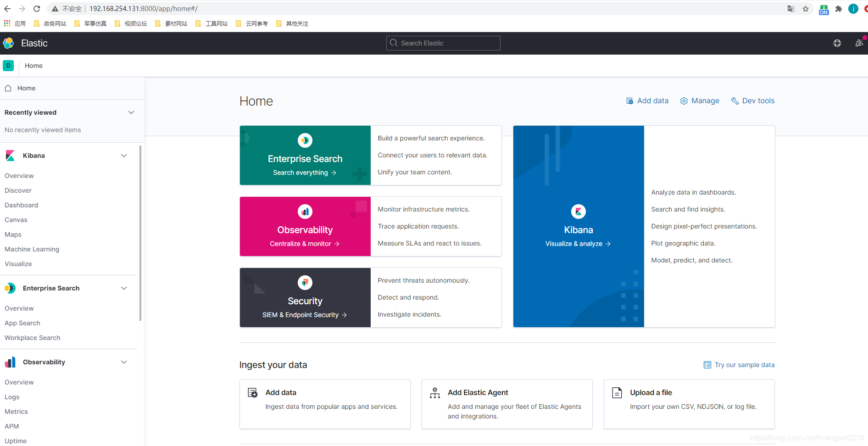Click the sample data table icon
This screenshot has width=868, height=446.
pyautogui.click(x=707, y=365)
